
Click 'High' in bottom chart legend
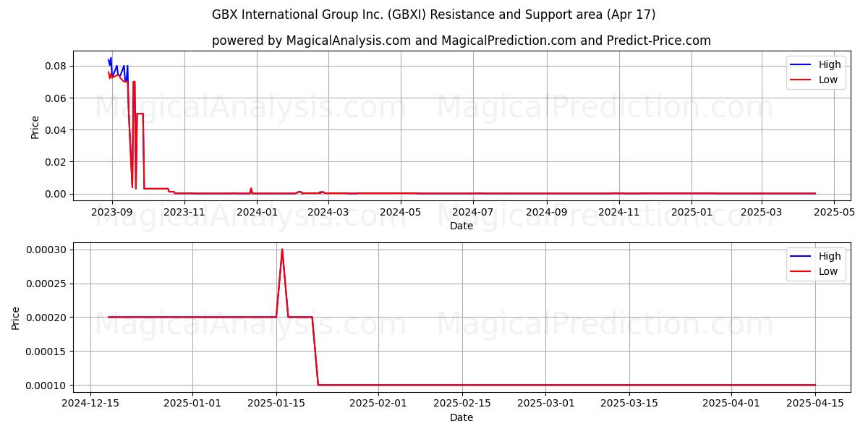(830, 256)
